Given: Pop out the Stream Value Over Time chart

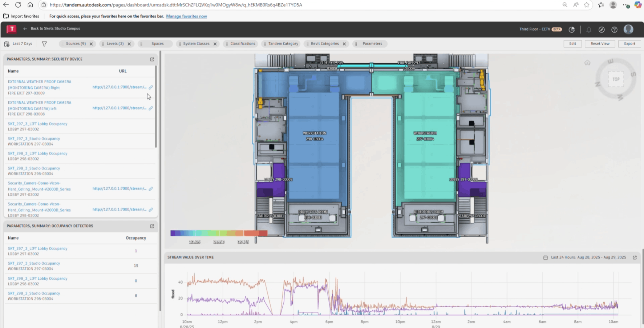Looking at the screenshot, I should pos(635,257).
